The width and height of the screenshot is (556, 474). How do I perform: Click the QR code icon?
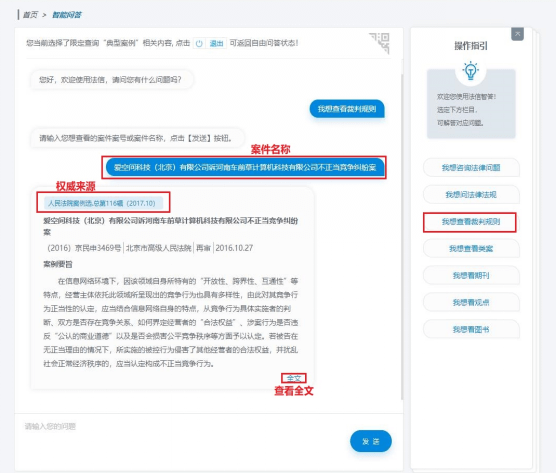tap(380, 43)
